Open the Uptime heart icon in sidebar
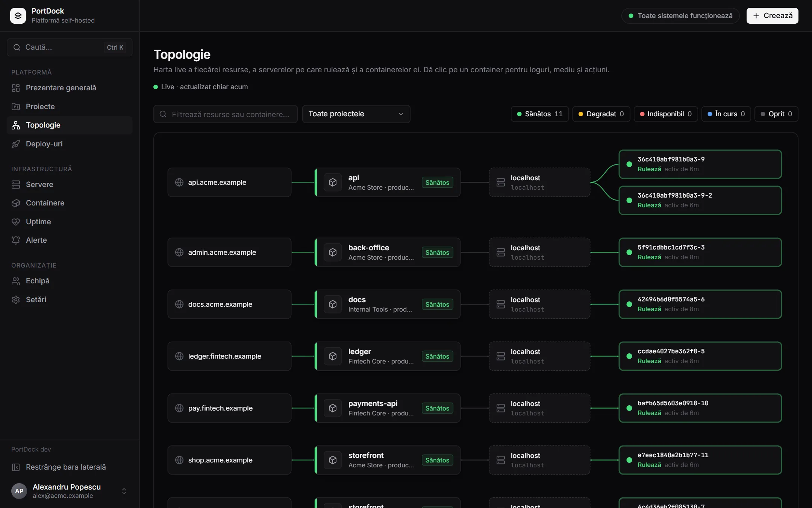The width and height of the screenshot is (812, 508). (16, 222)
